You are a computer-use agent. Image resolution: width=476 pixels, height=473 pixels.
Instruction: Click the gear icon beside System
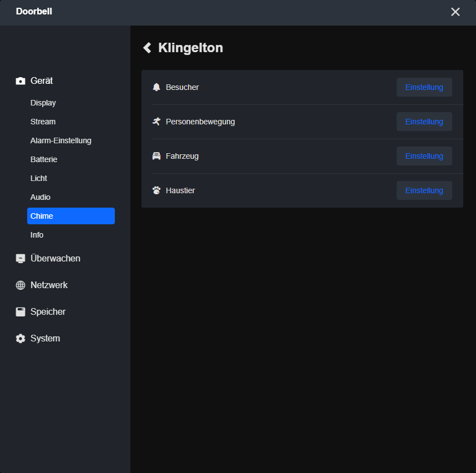(x=21, y=339)
